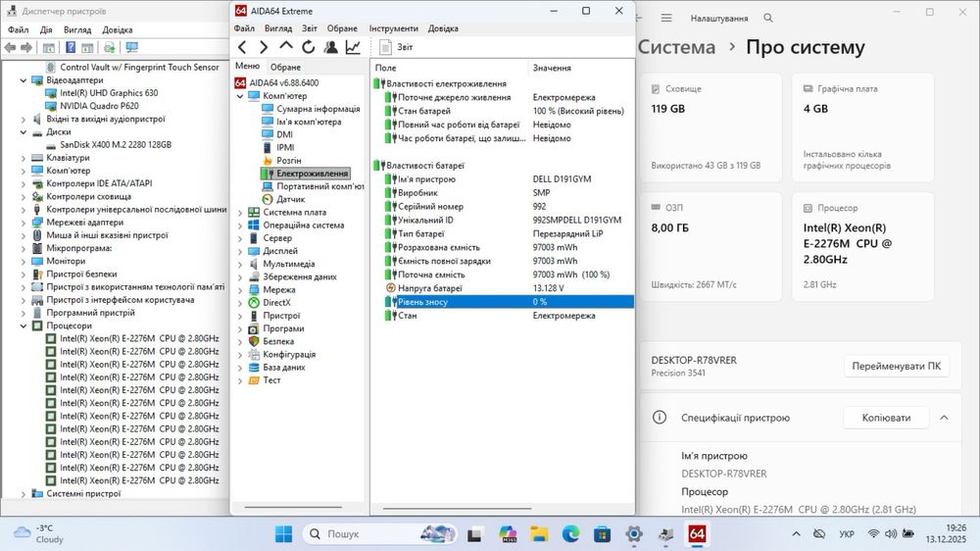980x551 pixels.
Task: Refresh the AIDA64 page
Action: 308,47
